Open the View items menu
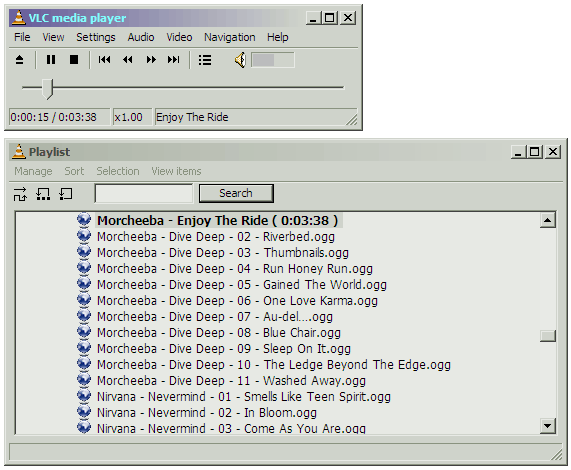 (x=176, y=171)
